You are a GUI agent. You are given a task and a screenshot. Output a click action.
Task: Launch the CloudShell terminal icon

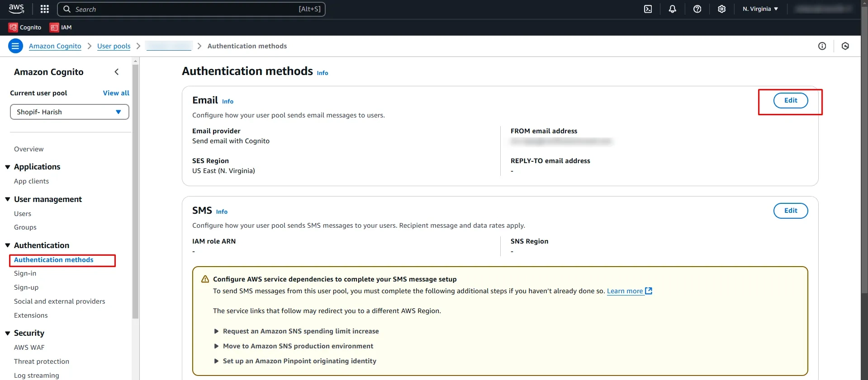point(648,9)
